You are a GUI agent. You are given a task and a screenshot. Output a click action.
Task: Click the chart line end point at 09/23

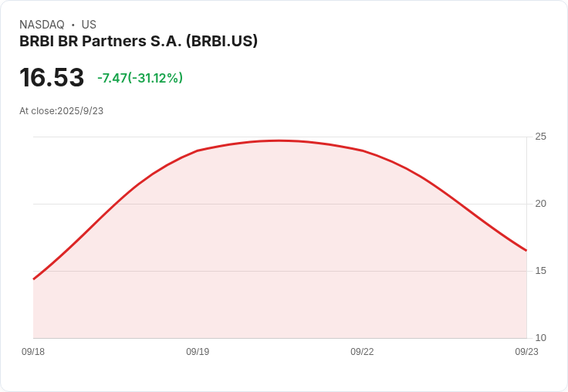tap(526, 250)
